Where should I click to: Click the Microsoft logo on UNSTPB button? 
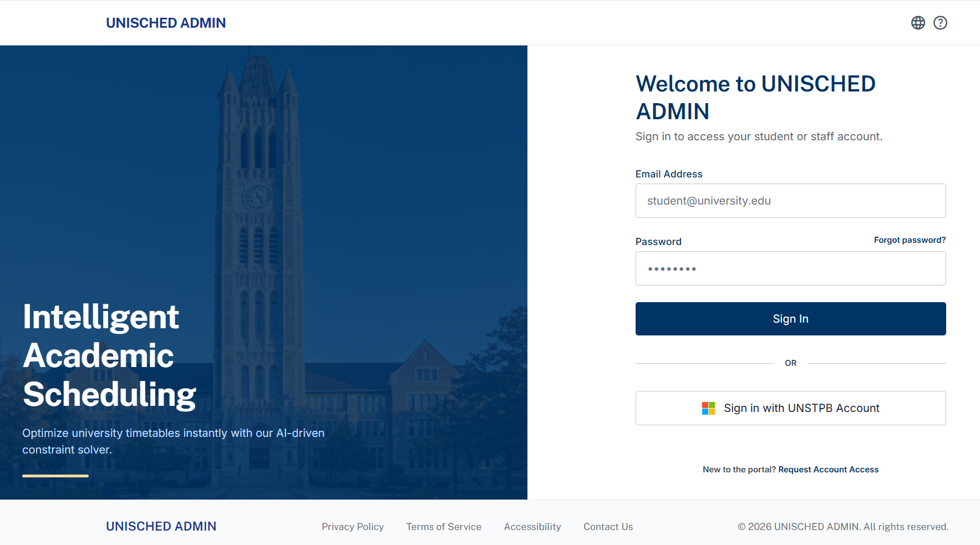(708, 409)
